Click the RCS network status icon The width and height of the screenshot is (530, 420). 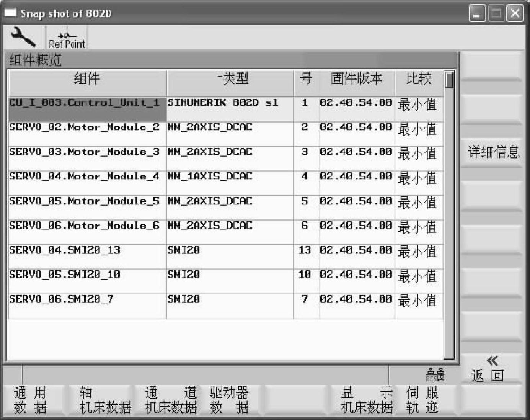pos(435,375)
